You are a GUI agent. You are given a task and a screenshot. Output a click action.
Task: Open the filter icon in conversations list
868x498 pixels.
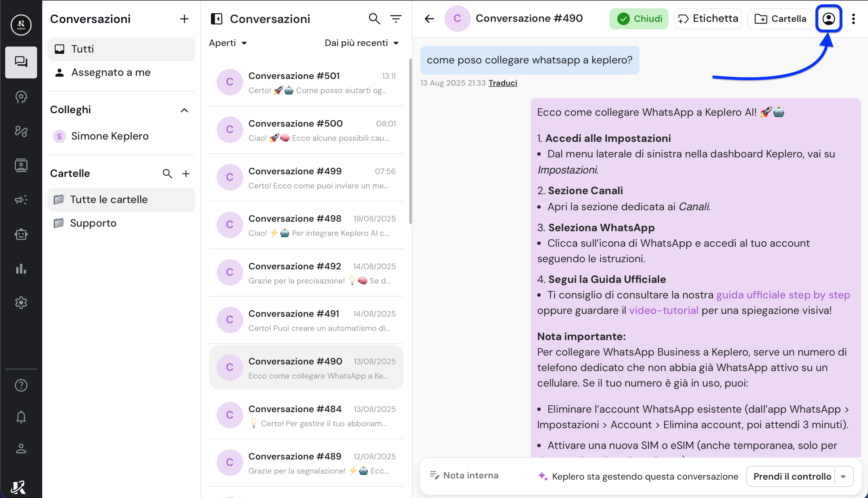click(396, 19)
